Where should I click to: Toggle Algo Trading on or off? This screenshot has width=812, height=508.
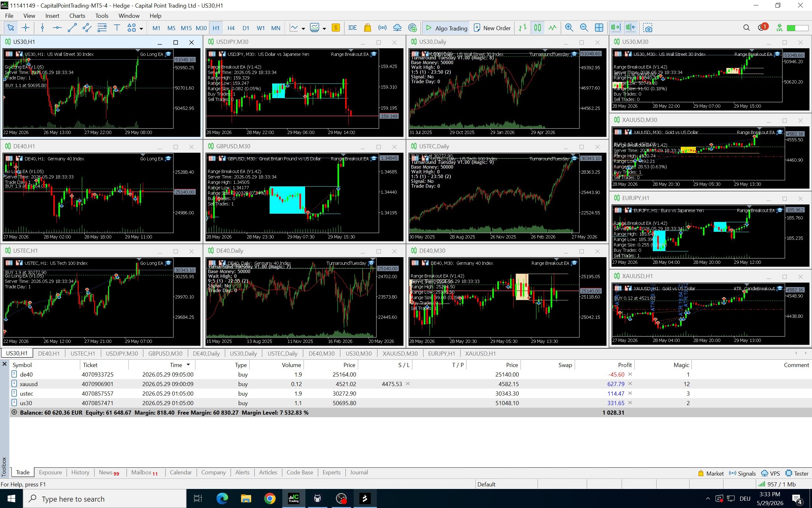[446, 28]
